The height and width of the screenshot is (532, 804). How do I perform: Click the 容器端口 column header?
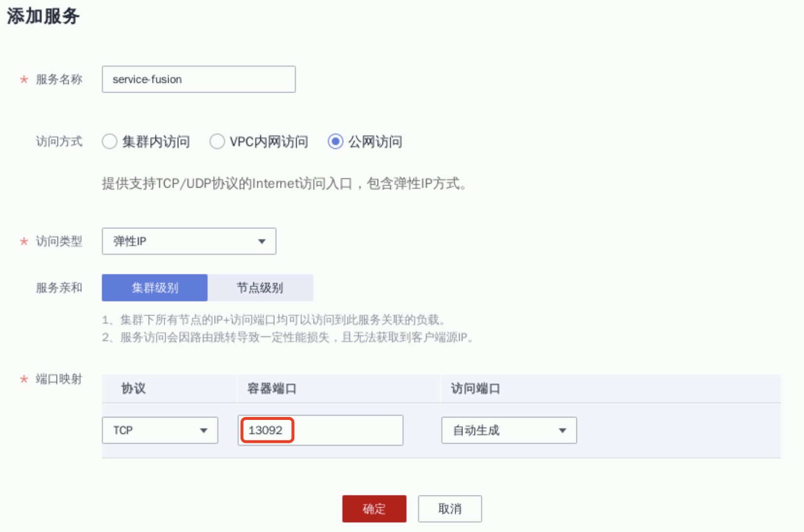click(271, 389)
